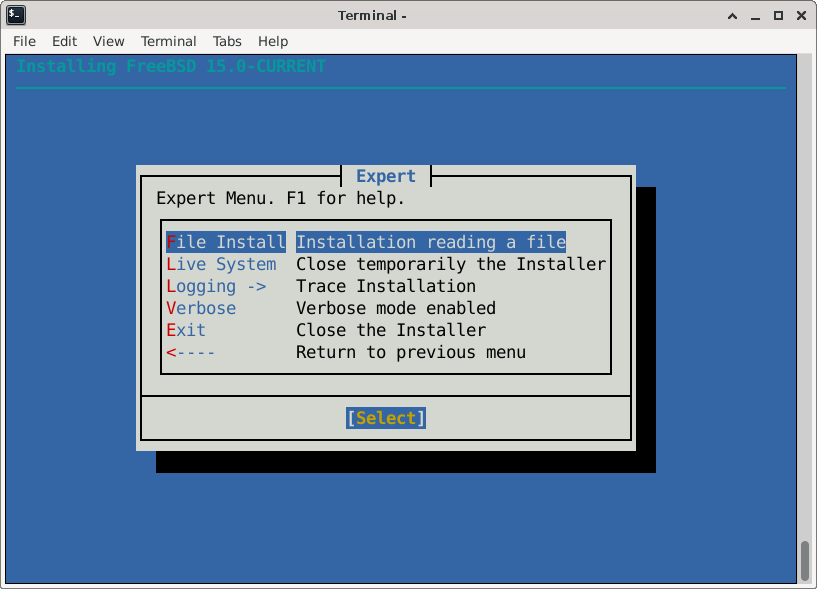Click the 'Verbose mode enabled' status text
This screenshot has height=589, width=817.
point(396,308)
